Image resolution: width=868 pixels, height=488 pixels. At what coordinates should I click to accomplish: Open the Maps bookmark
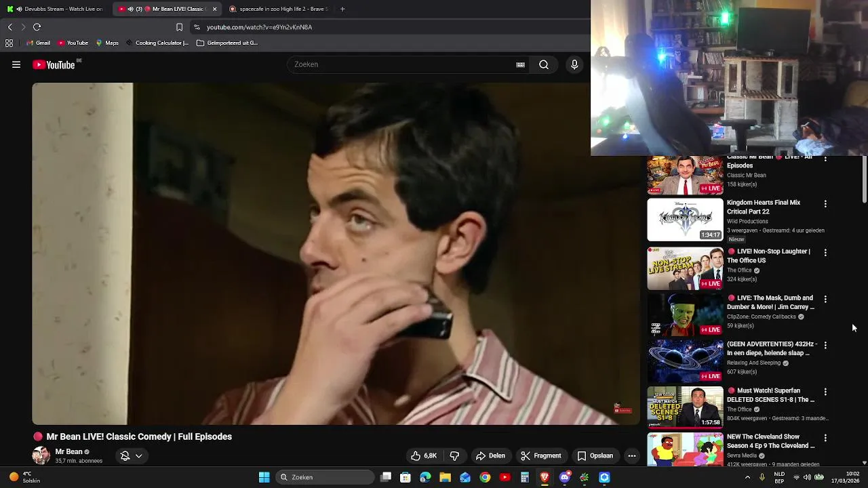107,43
